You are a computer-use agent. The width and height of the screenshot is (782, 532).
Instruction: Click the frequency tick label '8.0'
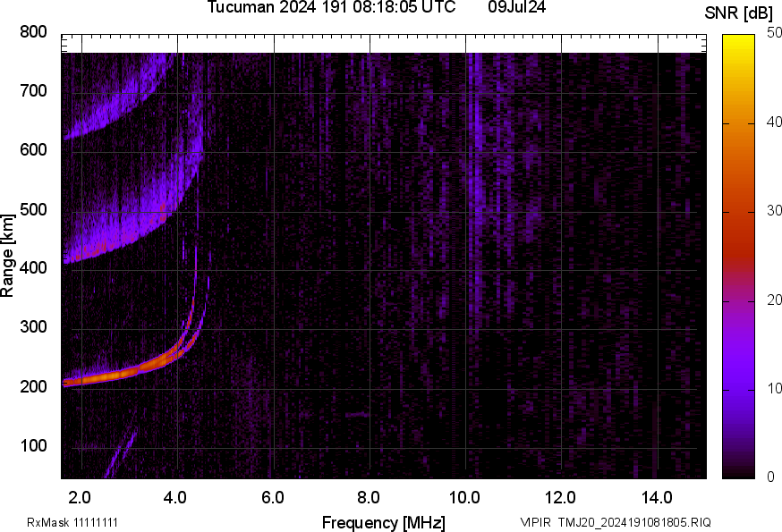tap(368, 497)
